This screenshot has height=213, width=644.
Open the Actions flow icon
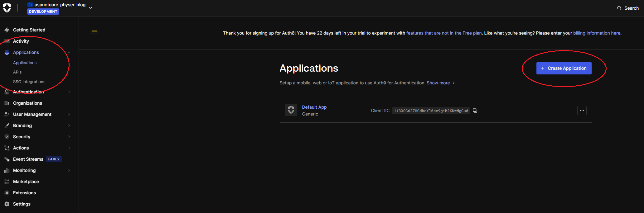(7, 148)
